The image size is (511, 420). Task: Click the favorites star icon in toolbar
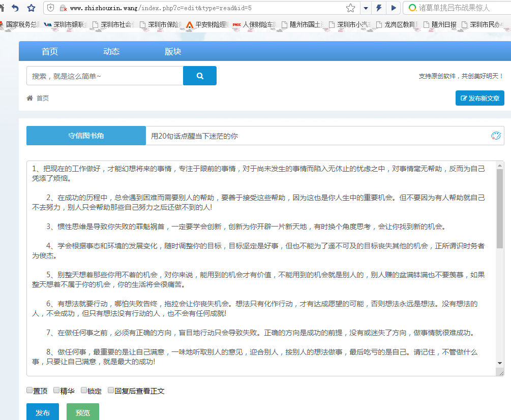(32, 8)
